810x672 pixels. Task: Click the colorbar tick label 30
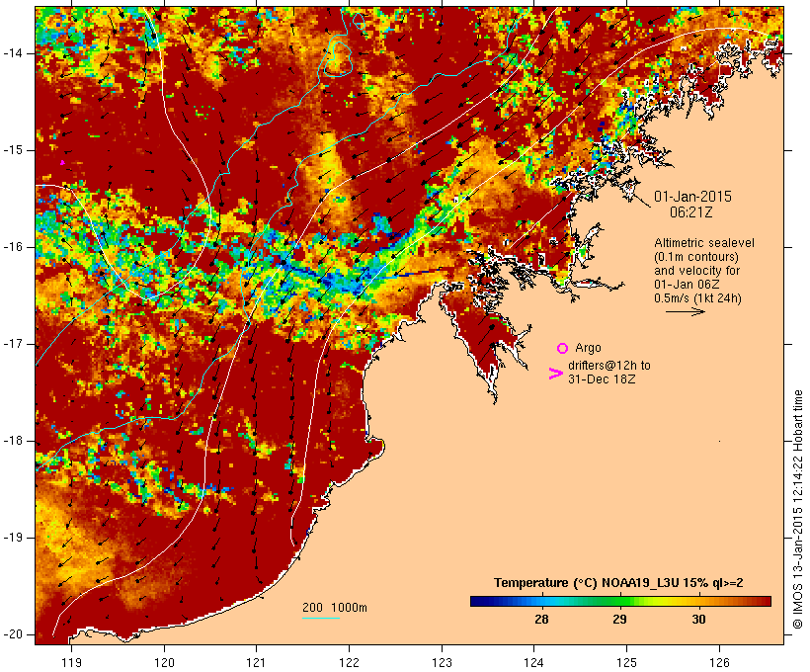point(698,620)
